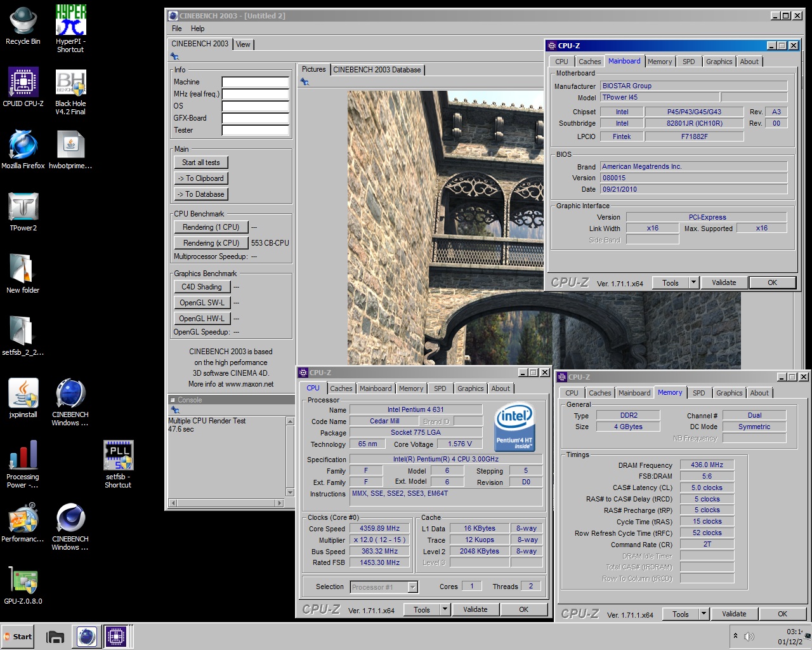Screen dimensions: 812x650
Task: Open the File menu in CINEBENCH
Action: pyautogui.click(x=177, y=29)
